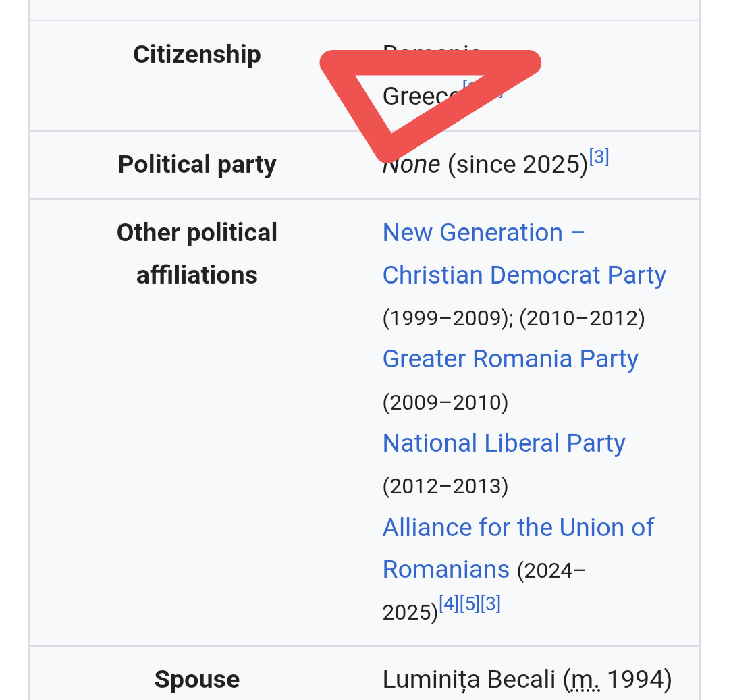Open reference [5] in affiliations row
Image resolution: width=729 pixels, height=700 pixels.
click(x=470, y=603)
